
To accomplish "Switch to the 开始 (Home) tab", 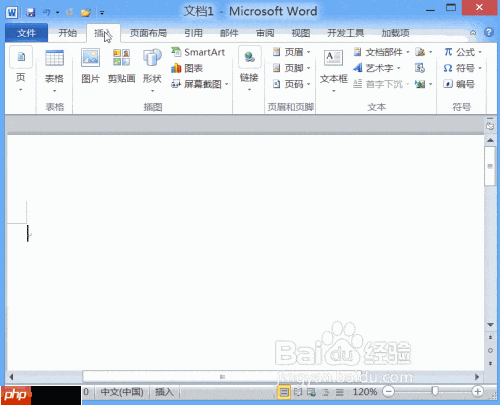I will 68,33.
